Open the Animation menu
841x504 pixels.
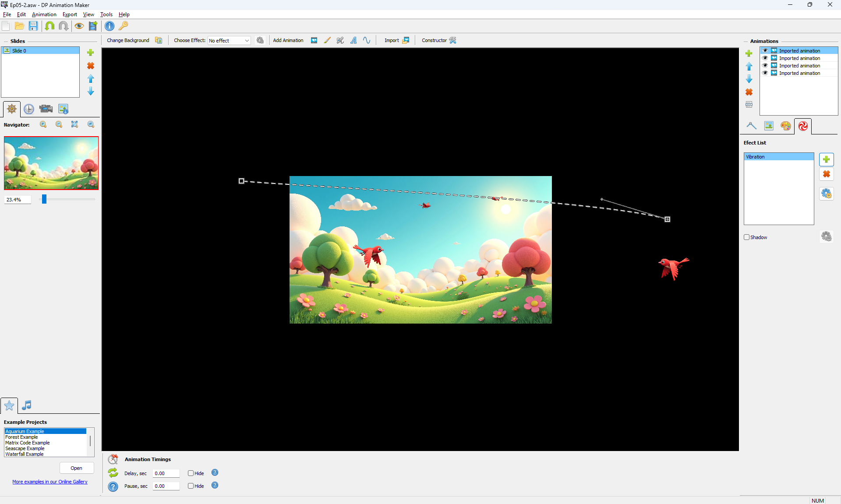pos(44,14)
